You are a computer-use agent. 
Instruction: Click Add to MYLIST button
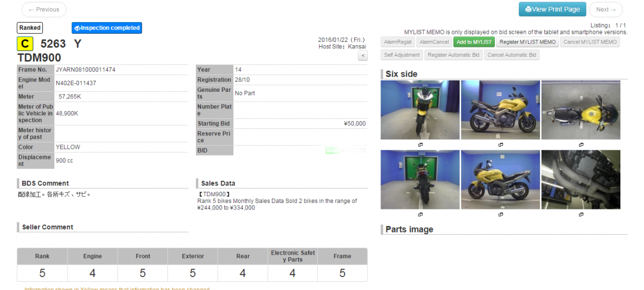pyautogui.click(x=474, y=42)
